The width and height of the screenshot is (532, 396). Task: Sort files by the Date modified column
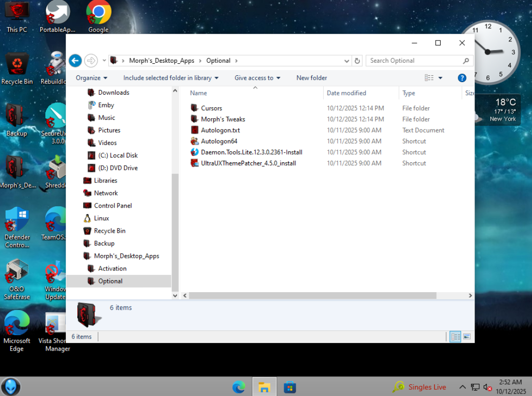[x=346, y=93]
